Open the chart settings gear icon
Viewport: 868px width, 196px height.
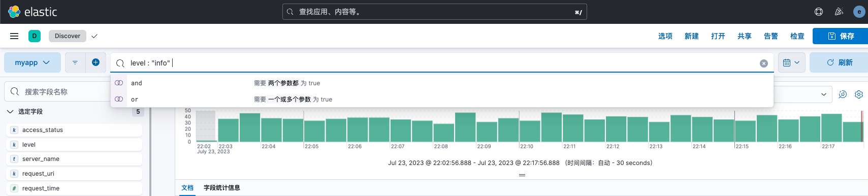coord(859,94)
